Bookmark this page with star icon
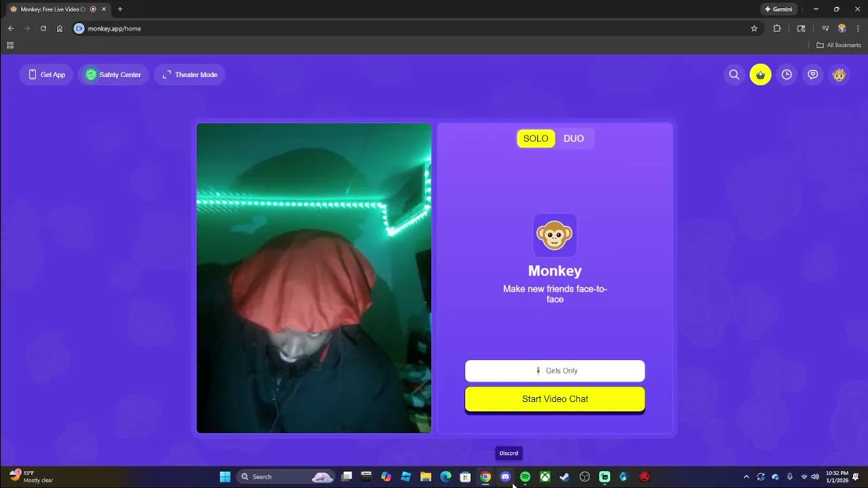Viewport: 868px width, 488px height. click(x=754, y=28)
